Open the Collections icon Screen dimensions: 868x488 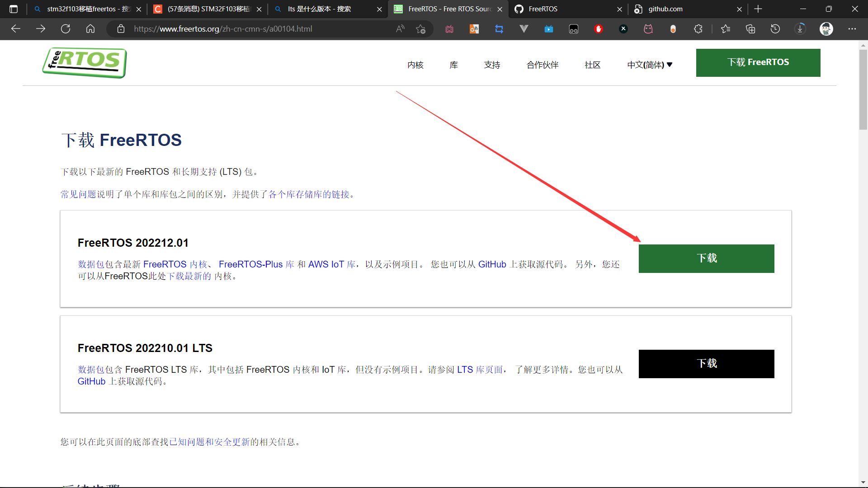click(750, 29)
